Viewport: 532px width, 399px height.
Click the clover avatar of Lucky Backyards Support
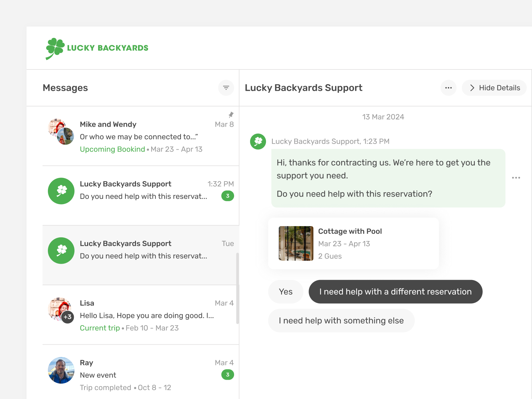pos(258,141)
